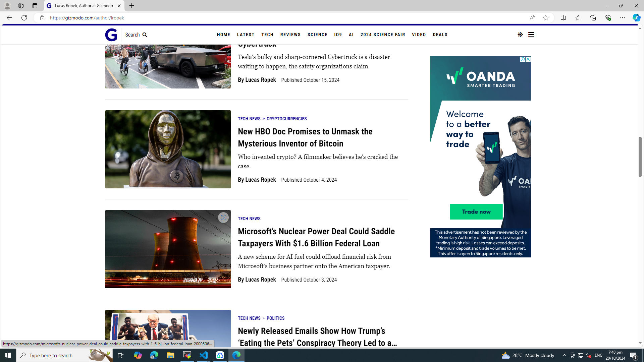Add this page to favorites star
Screen dimensions: 644x362
pos(546,18)
